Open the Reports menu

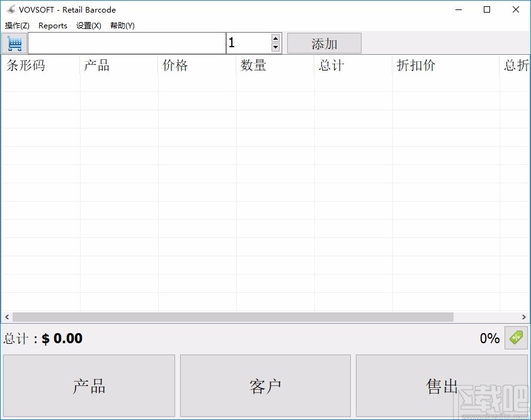point(52,26)
